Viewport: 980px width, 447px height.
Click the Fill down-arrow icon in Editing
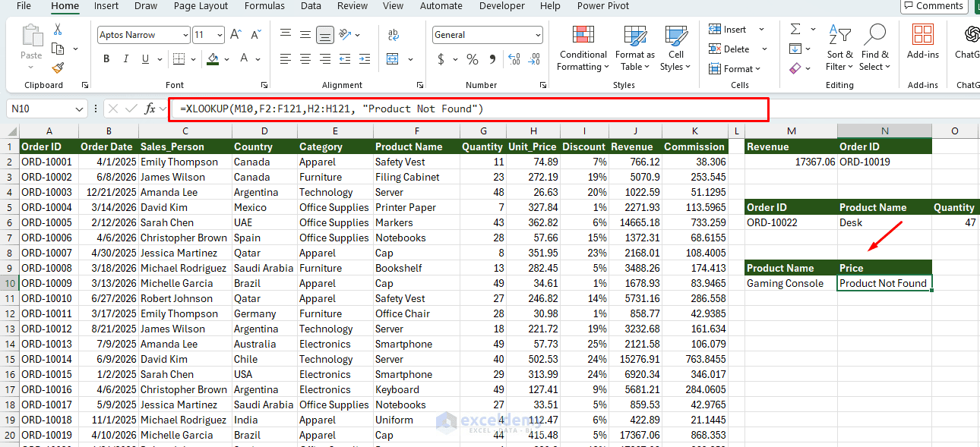pos(795,49)
